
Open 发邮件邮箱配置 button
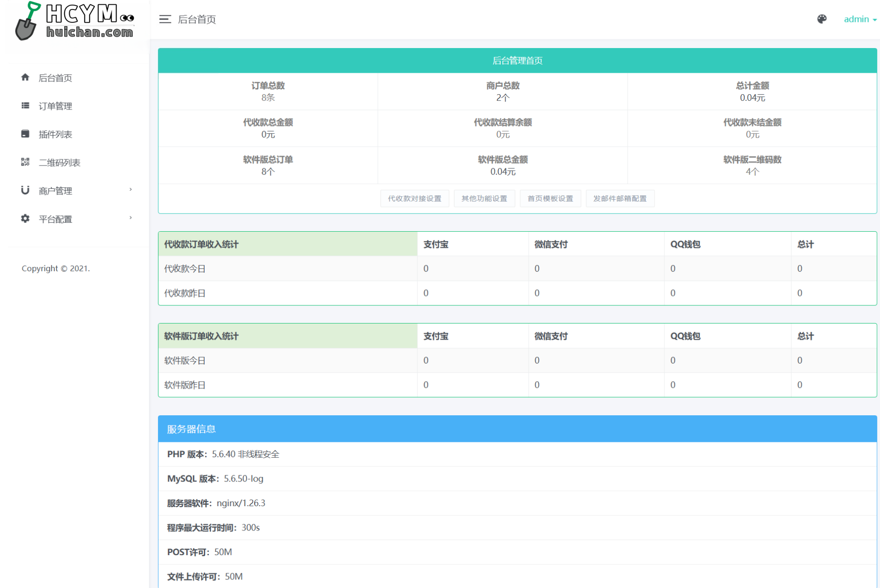coord(620,198)
